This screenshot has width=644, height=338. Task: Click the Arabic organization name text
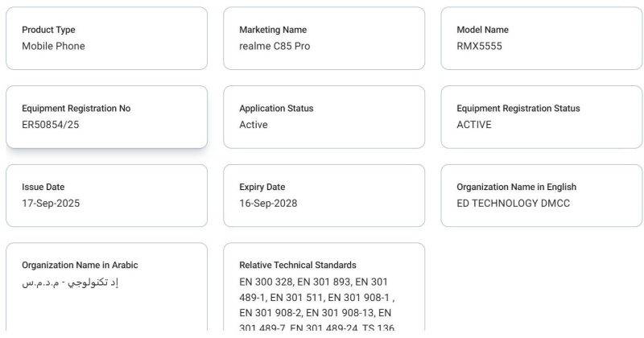70,282
